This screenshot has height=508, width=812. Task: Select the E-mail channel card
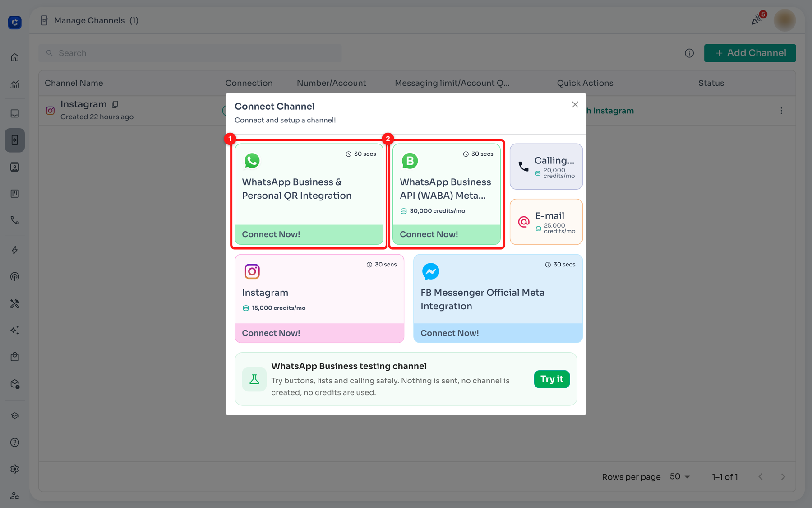tap(546, 222)
